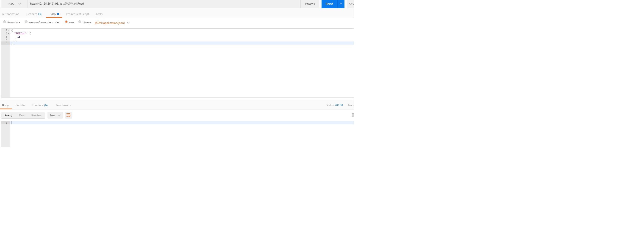Screen dimensions: 644x234
Task: Show the Test Results tab
Action: (x=63, y=105)
